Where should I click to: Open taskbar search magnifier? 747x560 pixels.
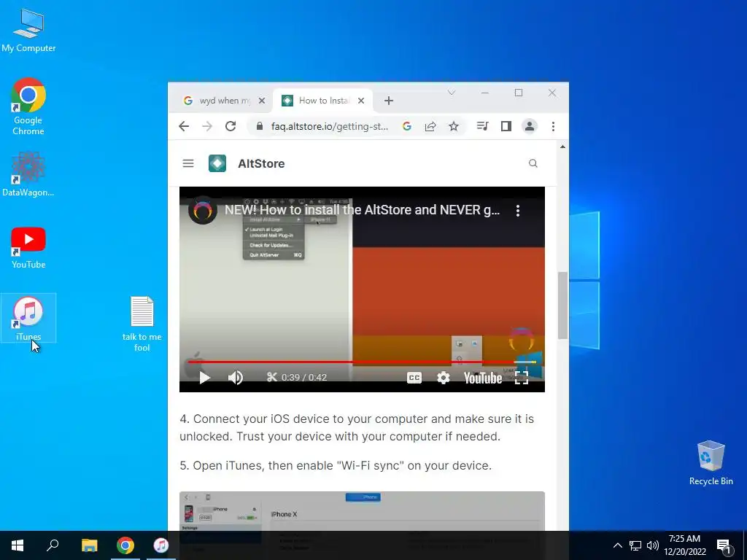53,545
